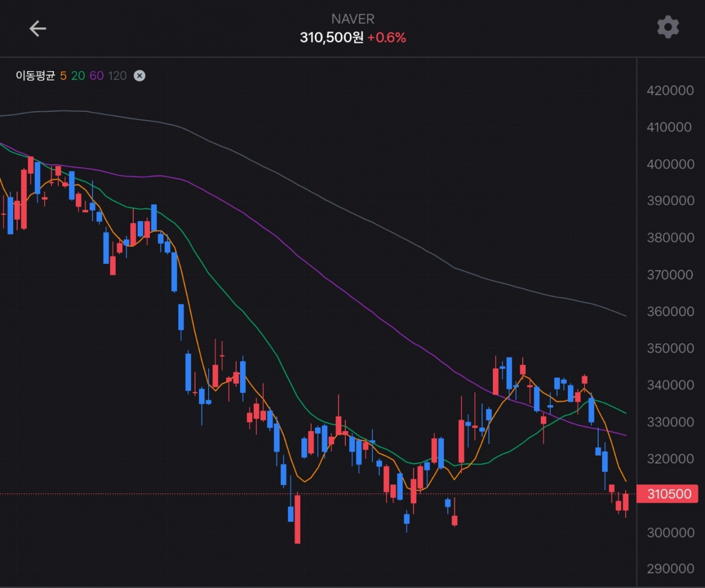705x588 pixels.
Task: Click the 350000 price axis label
Action: pyautogui.click(x=670, y=348)
